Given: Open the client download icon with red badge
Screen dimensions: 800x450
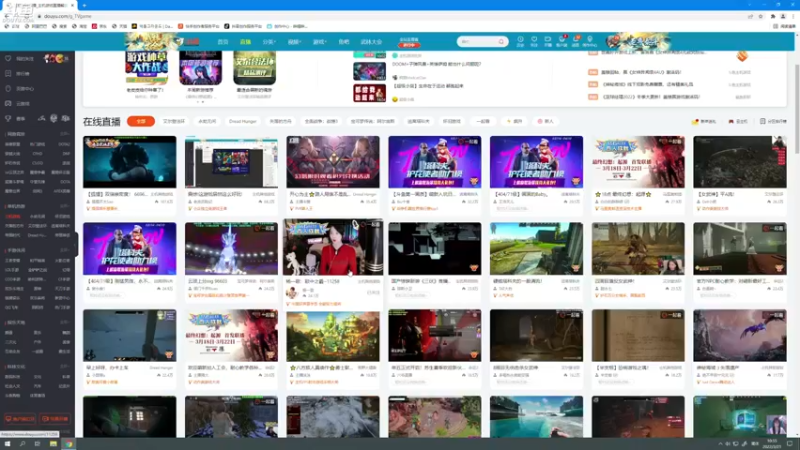Looking at the screenshot, I should tap(562, 41).
